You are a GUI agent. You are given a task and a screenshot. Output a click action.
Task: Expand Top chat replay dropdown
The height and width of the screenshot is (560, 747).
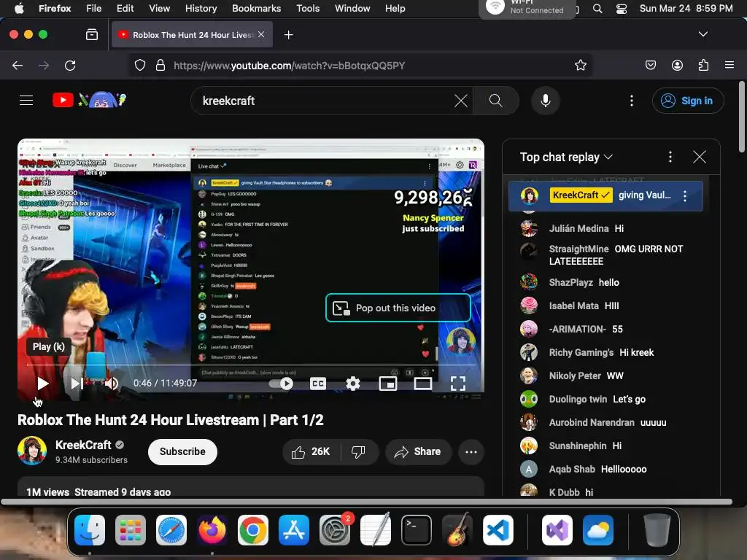click(566, 157)
